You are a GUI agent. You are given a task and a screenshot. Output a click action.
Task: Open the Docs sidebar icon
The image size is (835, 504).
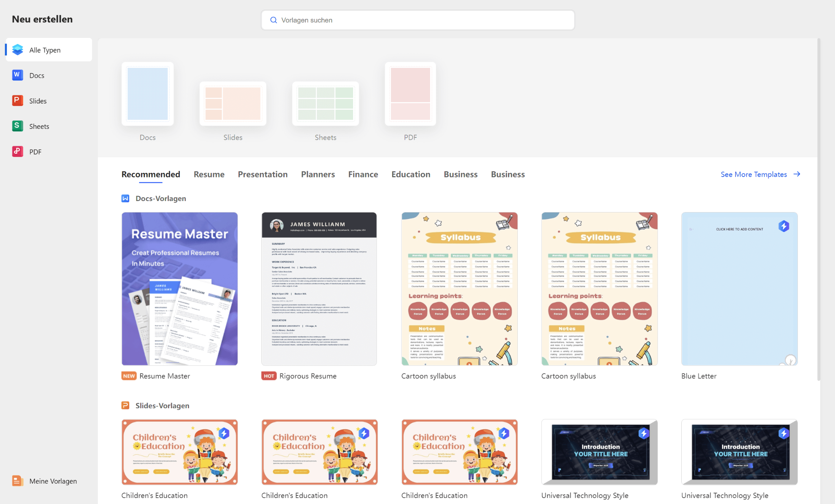pyautogui.click(x=18, y=75)
